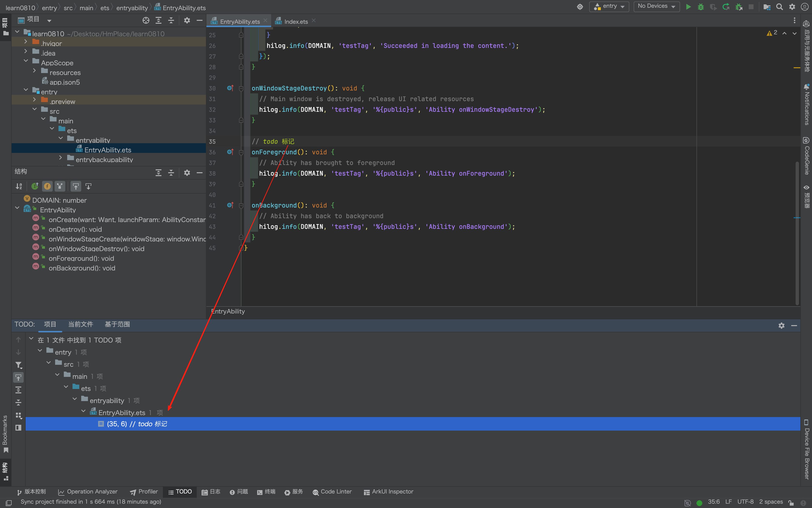
Task: Click the LF line separator in status bar
Action: click(728, 502)
